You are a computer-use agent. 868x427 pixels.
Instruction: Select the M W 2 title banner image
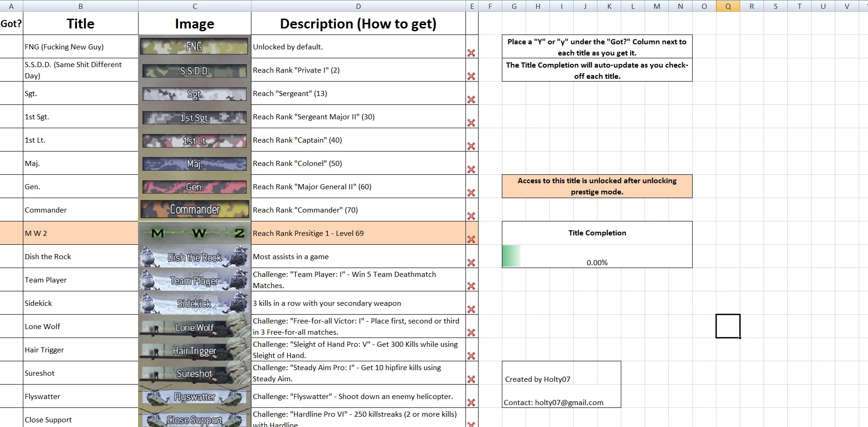194,233
